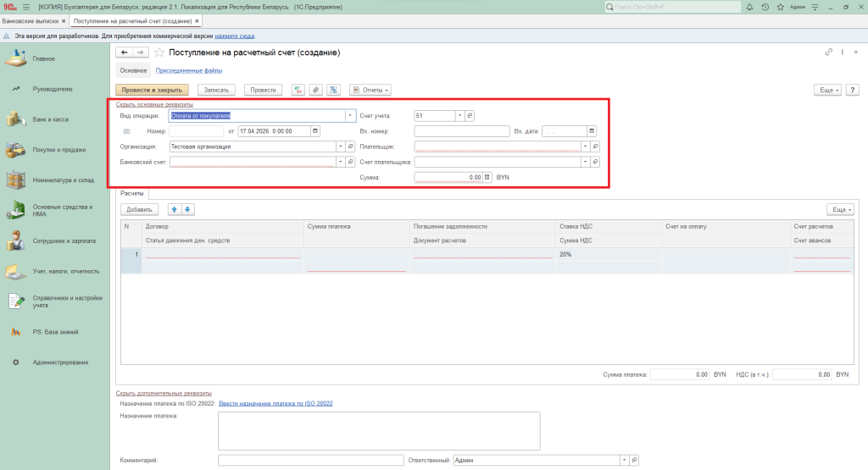Open Банк и касса section

[50, 119]
